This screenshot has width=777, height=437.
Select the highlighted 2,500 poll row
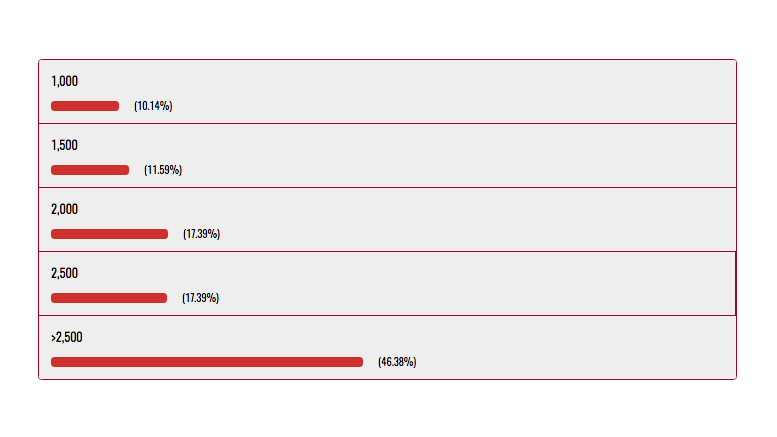[x=388, y=283]
